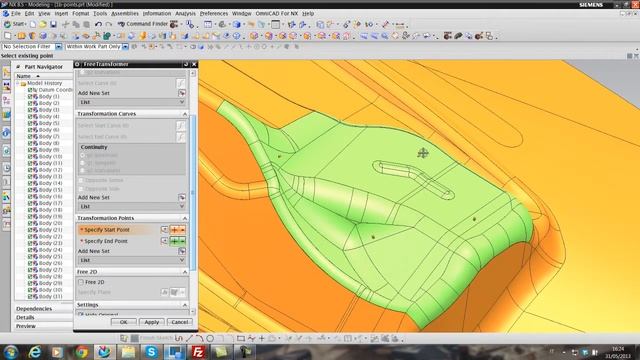Open the Assemblies menu
Screen dimensions: 640x360
click(x=124, y=13)
